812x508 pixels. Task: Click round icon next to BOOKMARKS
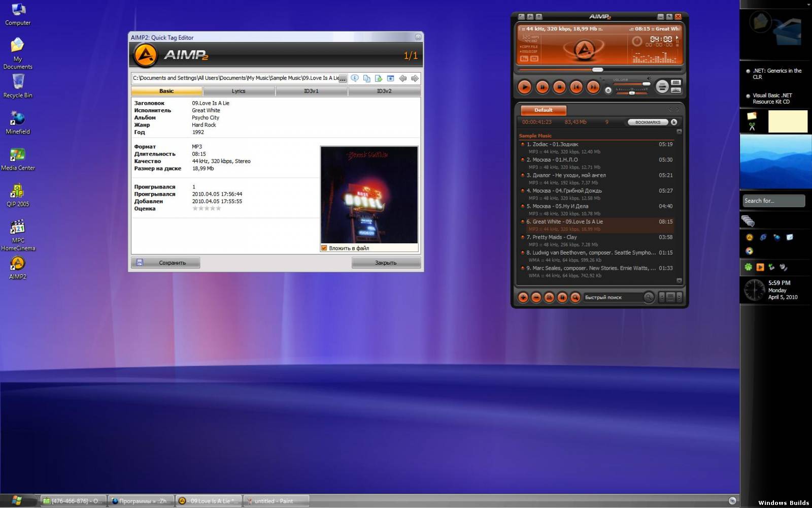coord(674,122)
